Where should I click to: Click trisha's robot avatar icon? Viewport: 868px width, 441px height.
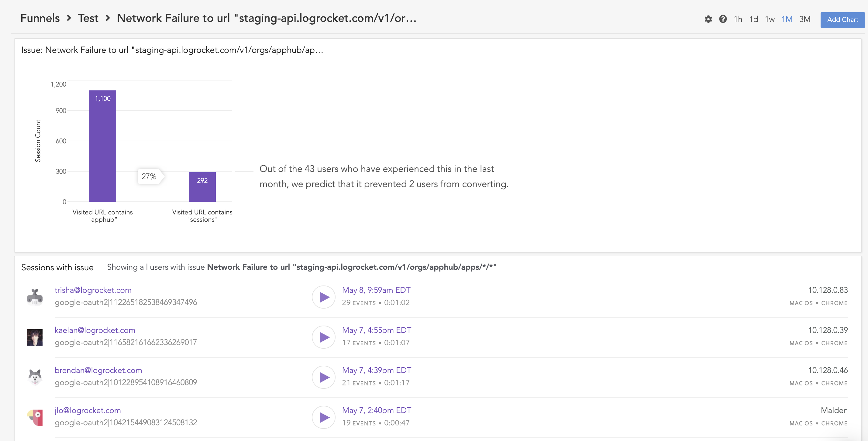click(x=35, y=297)
